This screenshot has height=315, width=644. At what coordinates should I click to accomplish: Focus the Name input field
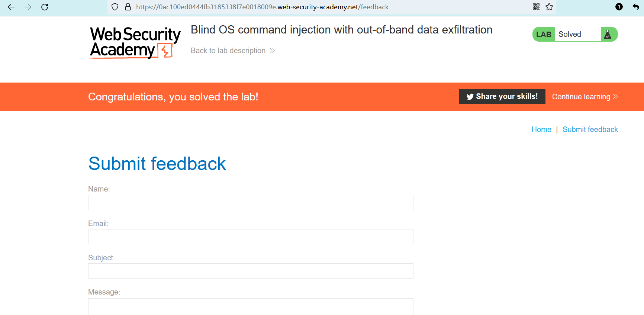click(251, 203)
